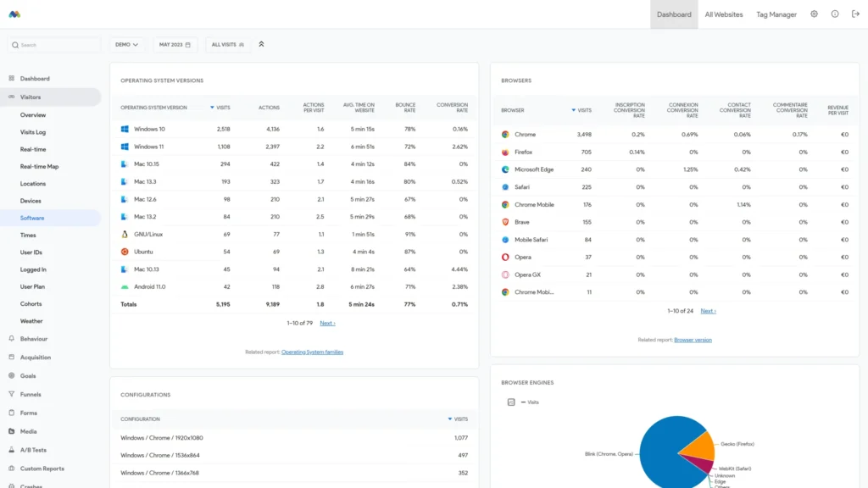Click the sidebar Search field

55,45
